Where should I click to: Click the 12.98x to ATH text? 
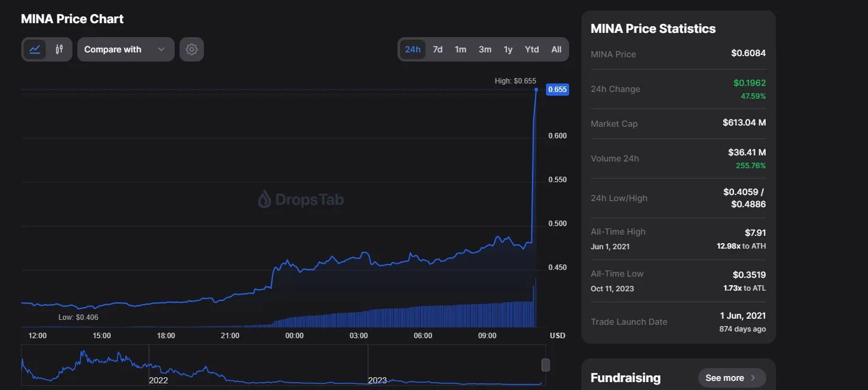tap(741, 246)
